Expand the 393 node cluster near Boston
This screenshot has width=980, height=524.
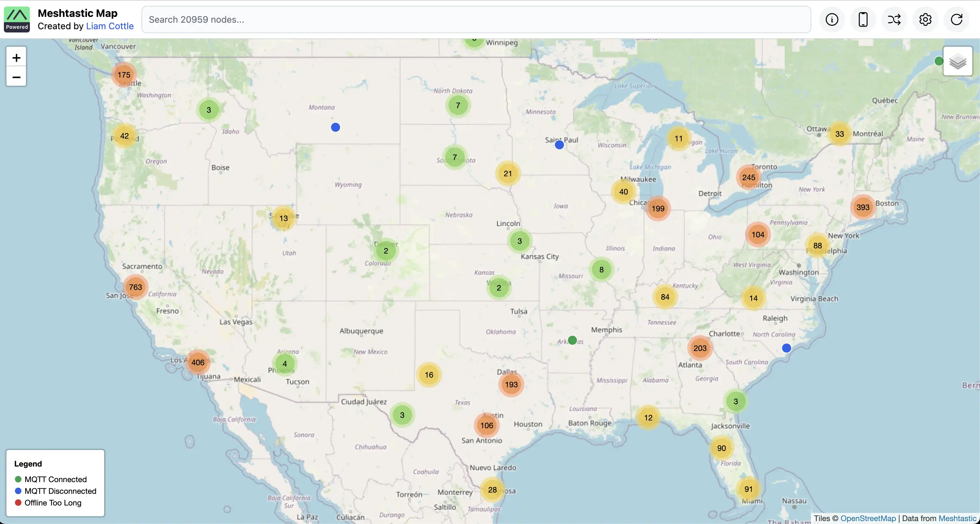pos(863,207)
